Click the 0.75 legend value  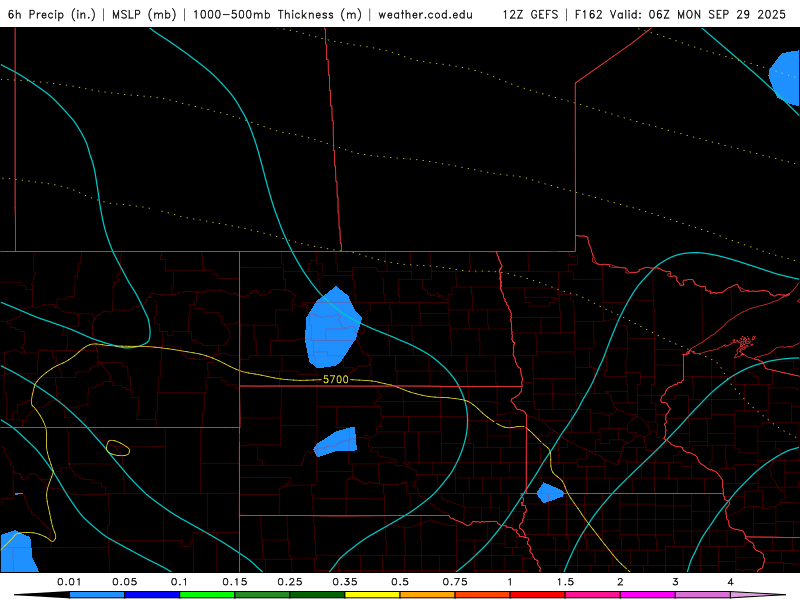point(455,582)
